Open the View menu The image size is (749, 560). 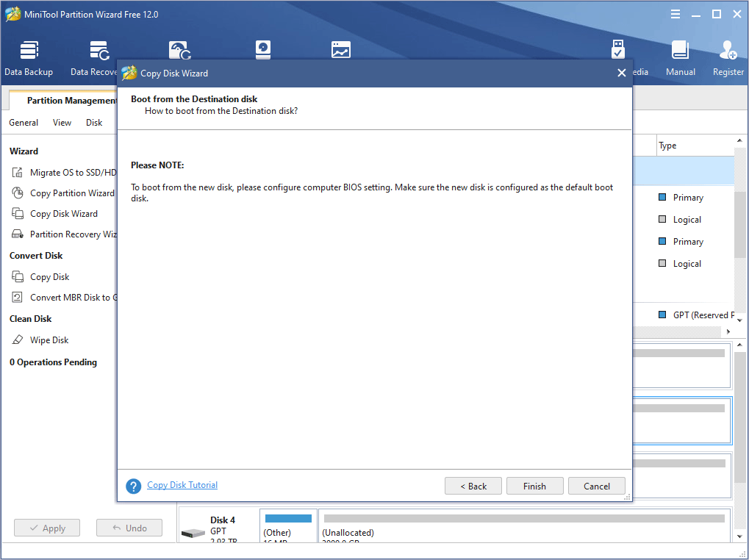tap(62, 123)
